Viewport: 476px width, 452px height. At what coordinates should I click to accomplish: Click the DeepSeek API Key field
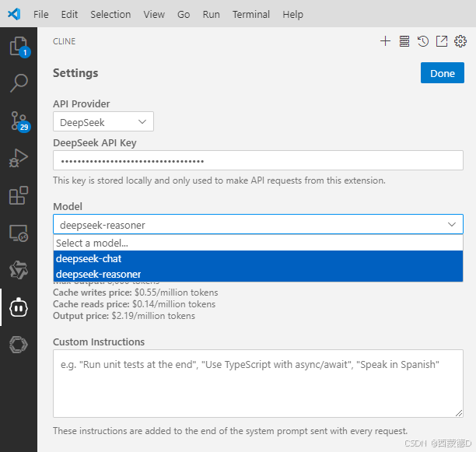[258, 160]
